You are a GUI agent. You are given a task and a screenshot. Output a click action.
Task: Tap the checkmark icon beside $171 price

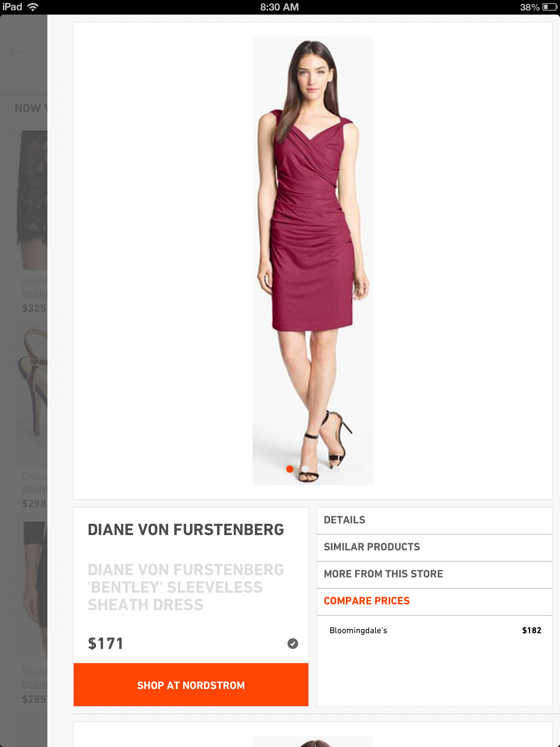(x=292, y=643)
